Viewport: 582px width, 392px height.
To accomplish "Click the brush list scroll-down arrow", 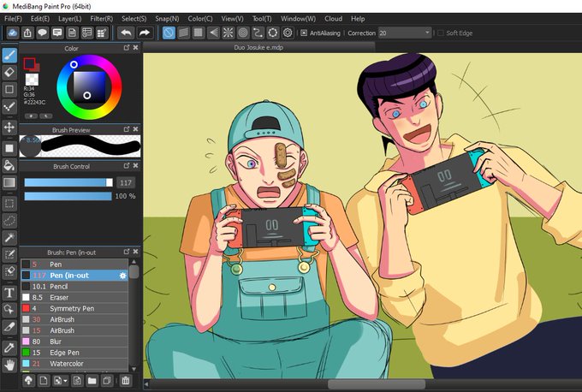I will point(134,369).
